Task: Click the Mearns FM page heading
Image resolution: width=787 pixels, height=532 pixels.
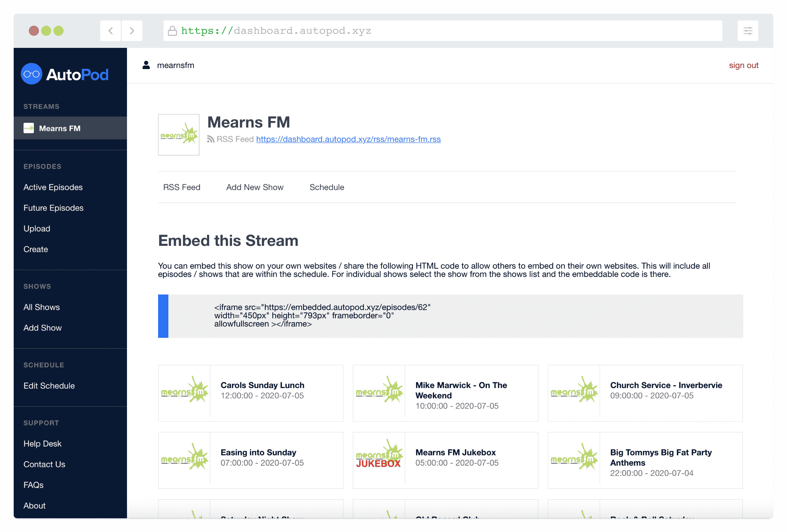Action: tap(249, 122)
